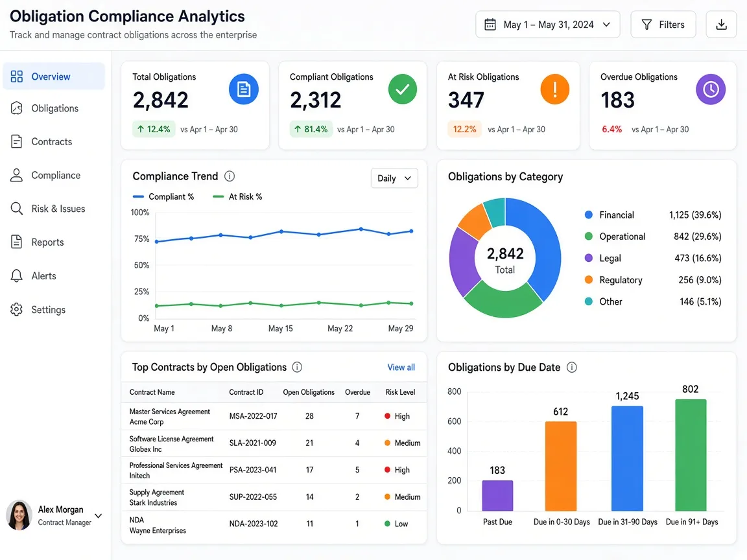Click the red High risk dot for MSA-2022-017
This screenshot has height=560, width=747.
pyautogui.click(x=387, y=416)
